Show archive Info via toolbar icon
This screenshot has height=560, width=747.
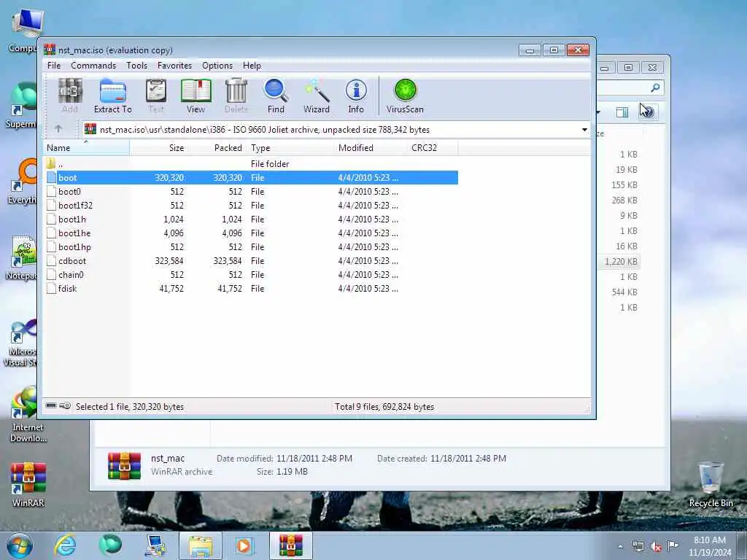356,96
